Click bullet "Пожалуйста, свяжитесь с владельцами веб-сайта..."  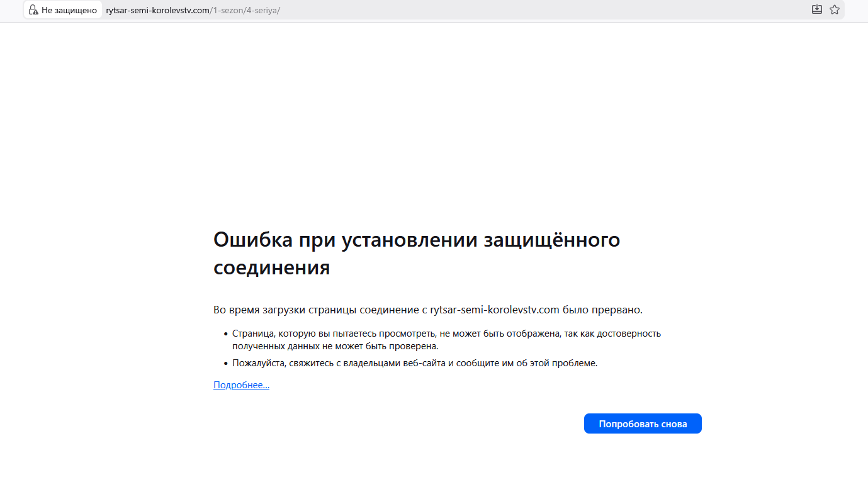(x=415, y=363)
